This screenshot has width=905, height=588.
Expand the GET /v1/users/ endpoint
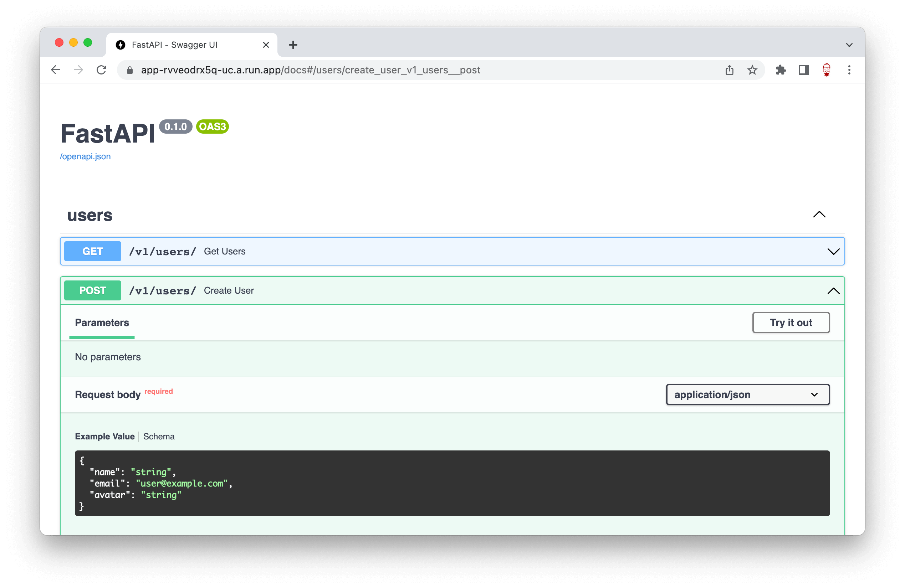click(834, 251)
